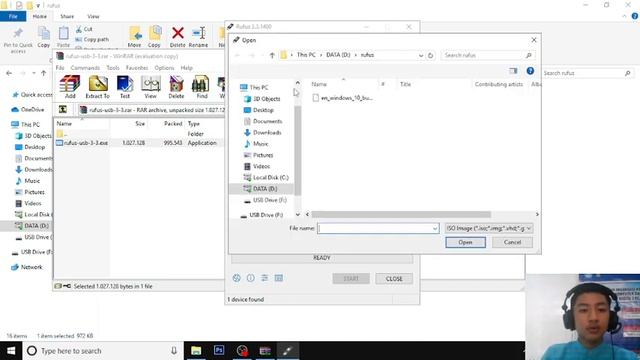This screenshot has width=640, height=360.
Task: Switch to Explorer Share tab
Action: (67, 16)
